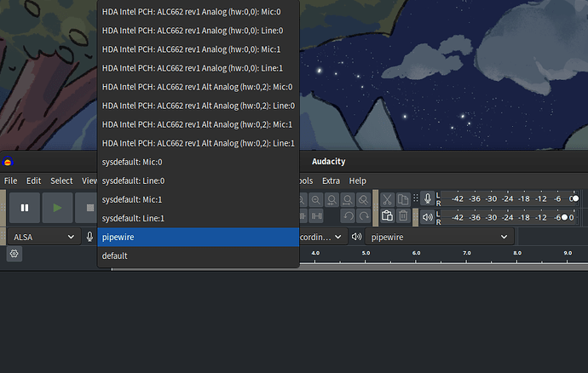The width and height of the screenshot is (588, 373).
Task: Expand the pipewire playback device dropdown
Action: (x=440, y=237)
